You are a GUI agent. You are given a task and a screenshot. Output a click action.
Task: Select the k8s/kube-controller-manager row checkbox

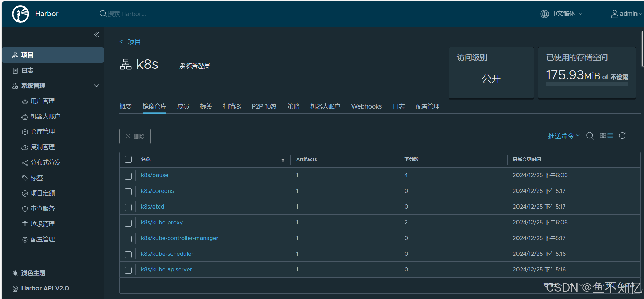pos(128,239)
